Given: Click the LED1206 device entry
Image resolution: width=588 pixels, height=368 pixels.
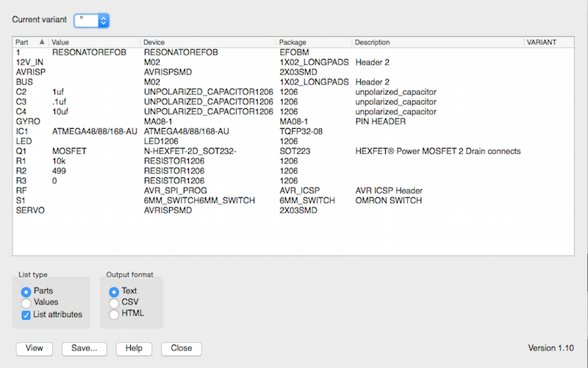Looking at the screenshot, I should click(x=161, y=141).
